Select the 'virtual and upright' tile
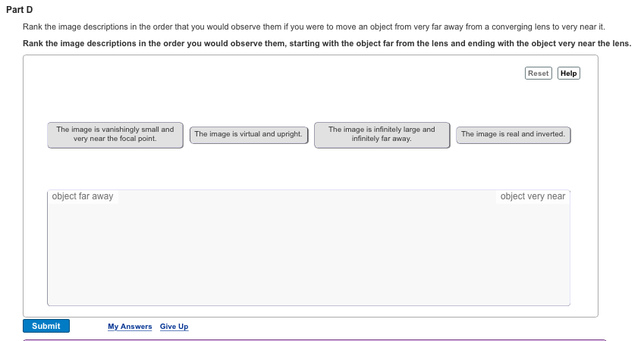644x341 pixels. [248, 135]
